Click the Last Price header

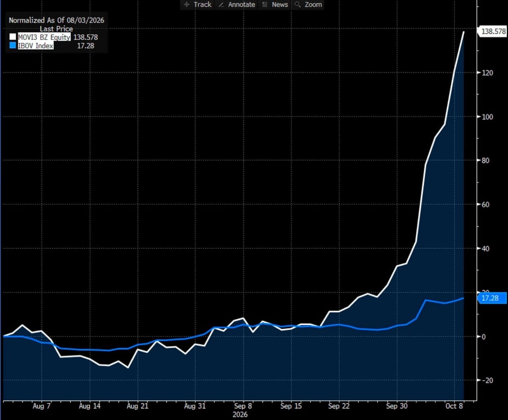pos(56,29)
